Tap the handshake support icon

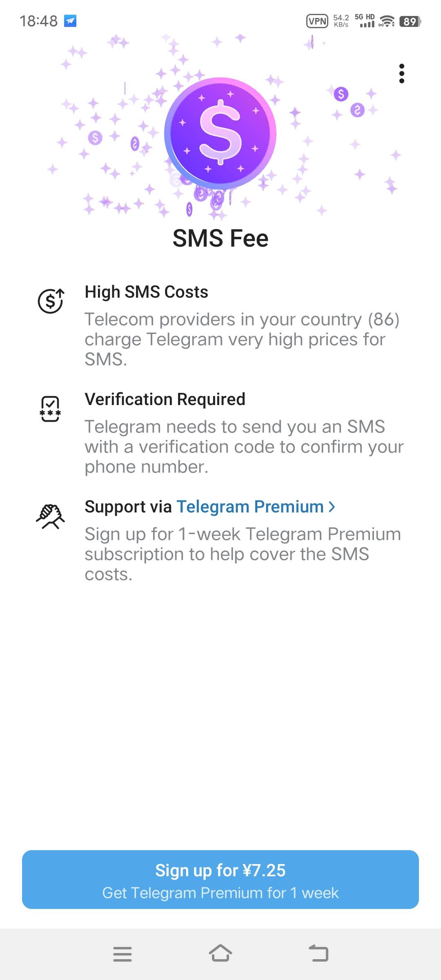tap(50, 516)
